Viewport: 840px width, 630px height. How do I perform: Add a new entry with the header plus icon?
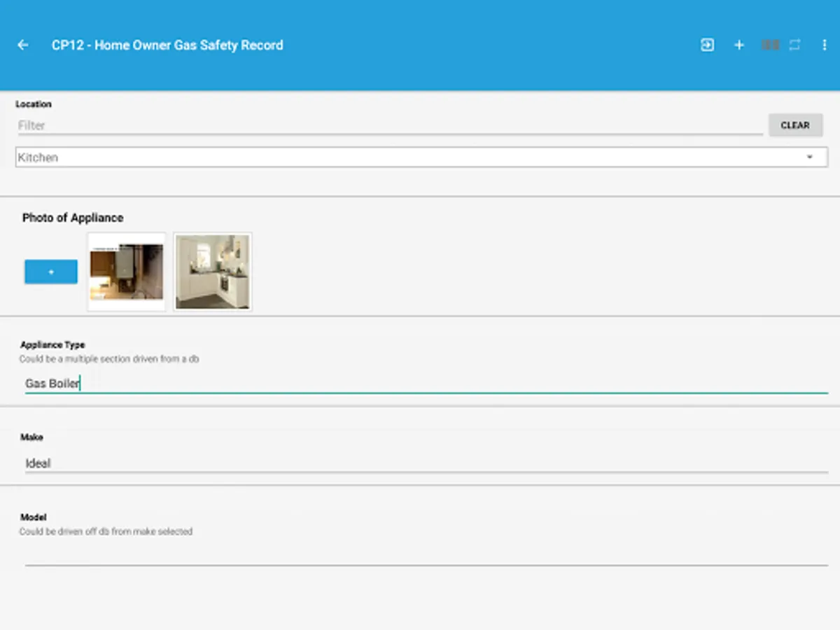tap(739, 45)
